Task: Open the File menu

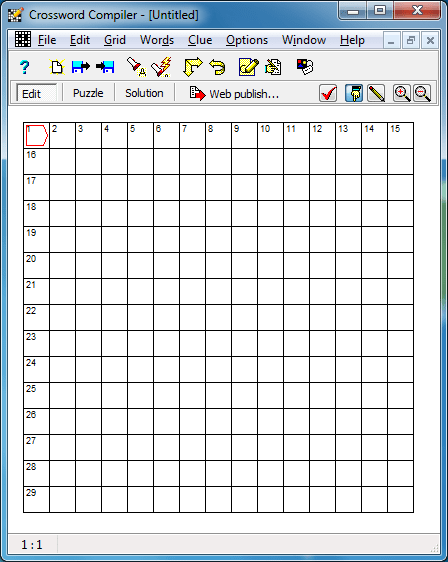Action: (47, 40)
